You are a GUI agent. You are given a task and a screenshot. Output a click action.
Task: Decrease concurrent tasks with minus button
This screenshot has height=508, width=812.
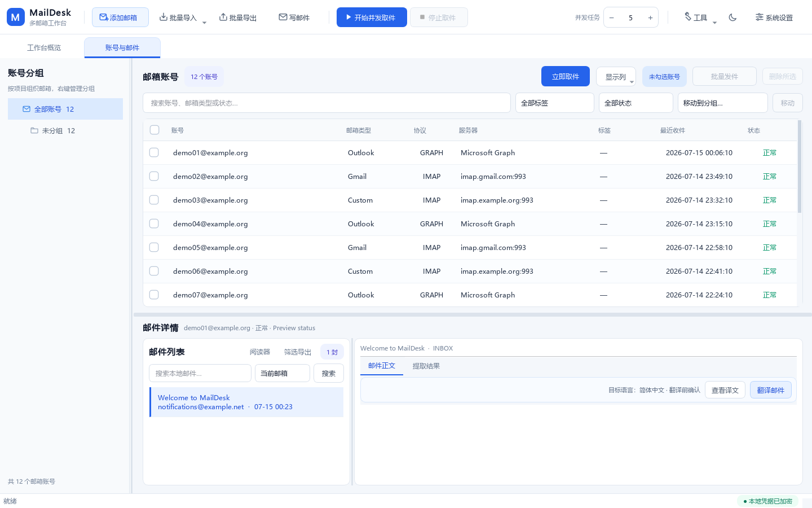click(612, 17)
